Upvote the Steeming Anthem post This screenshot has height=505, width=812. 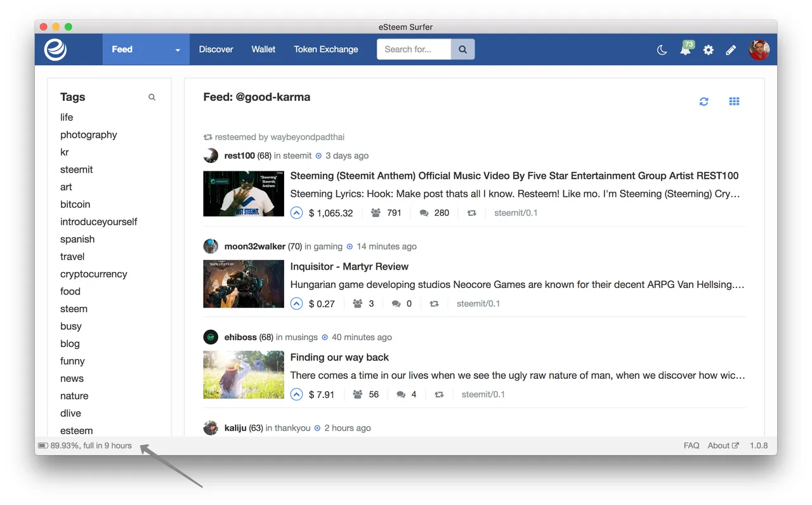(296, 213)
